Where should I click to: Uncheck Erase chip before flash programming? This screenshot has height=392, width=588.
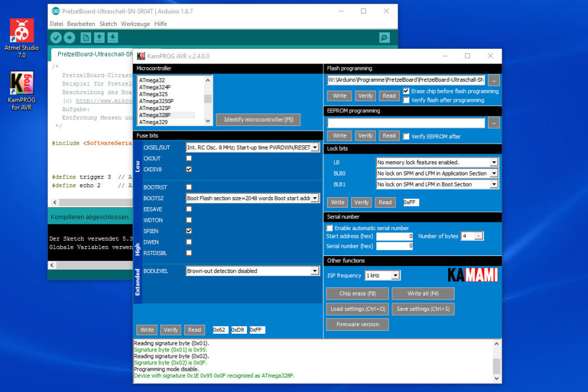tap(406, 91)
